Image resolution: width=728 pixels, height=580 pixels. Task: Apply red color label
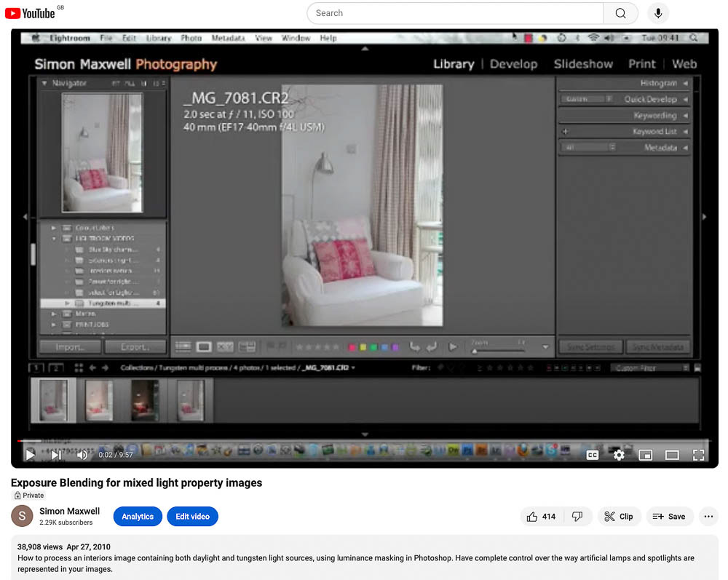(x=352, y=347)
